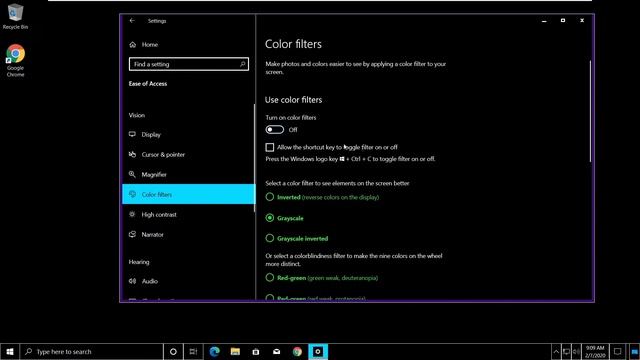
Task: Open the Action Center notifications
Action: pos(618,351)
